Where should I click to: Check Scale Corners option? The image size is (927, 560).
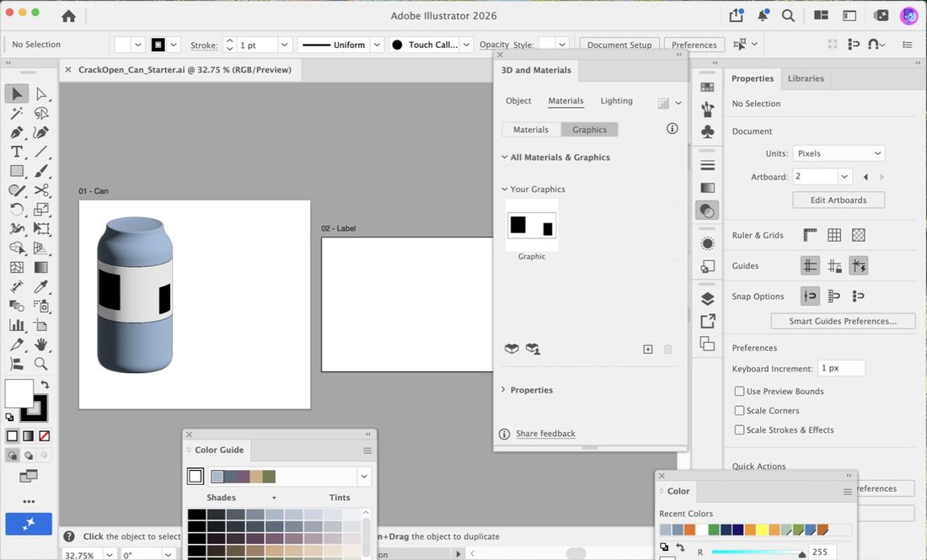point(739,411)
